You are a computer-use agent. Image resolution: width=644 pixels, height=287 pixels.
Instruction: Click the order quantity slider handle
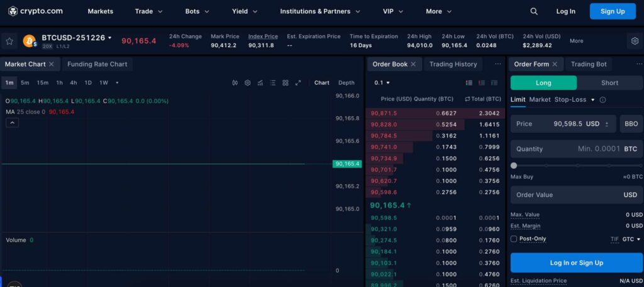[x=514, y=166]
